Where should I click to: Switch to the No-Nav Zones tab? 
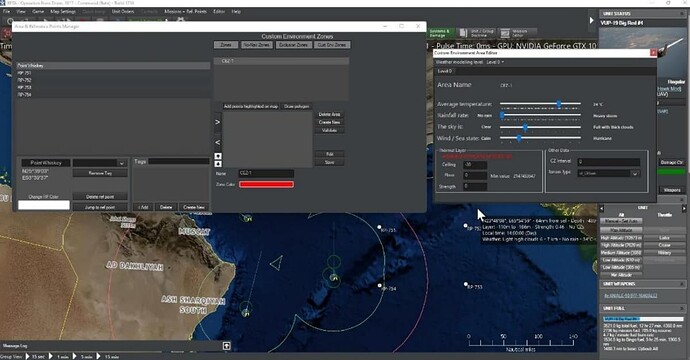click(257, 45)
